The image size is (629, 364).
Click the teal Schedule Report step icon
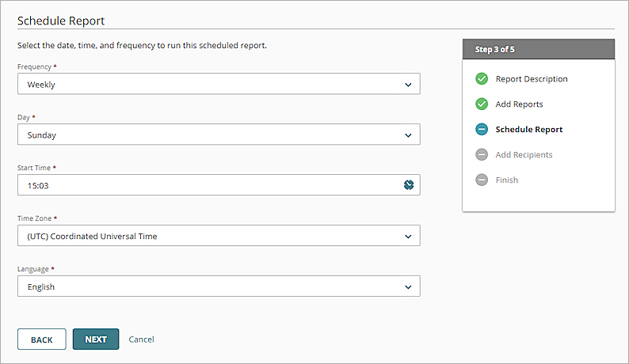(x=482, y=130)
